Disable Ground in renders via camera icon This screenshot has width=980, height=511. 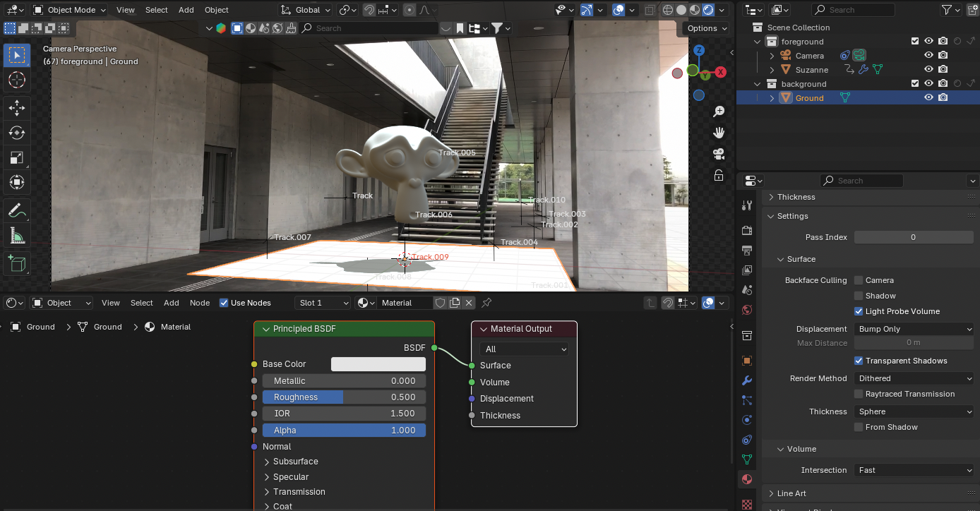[x=943, y=98]
